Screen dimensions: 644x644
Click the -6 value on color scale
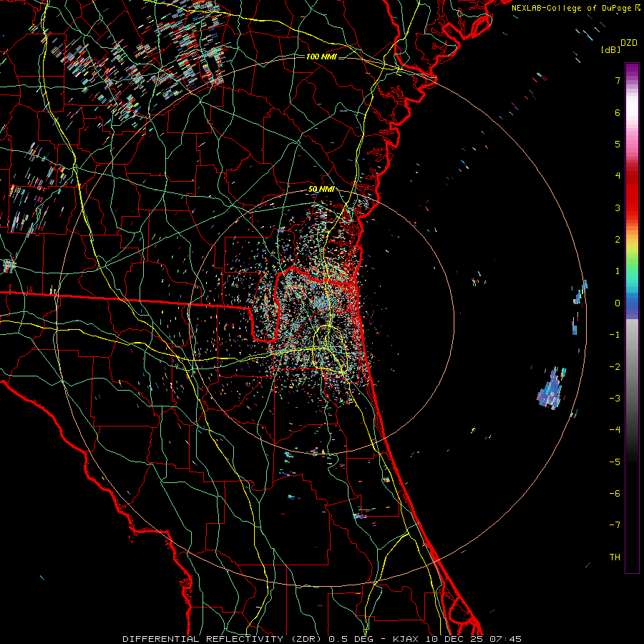pyautogui.click(x=615, y=494)
